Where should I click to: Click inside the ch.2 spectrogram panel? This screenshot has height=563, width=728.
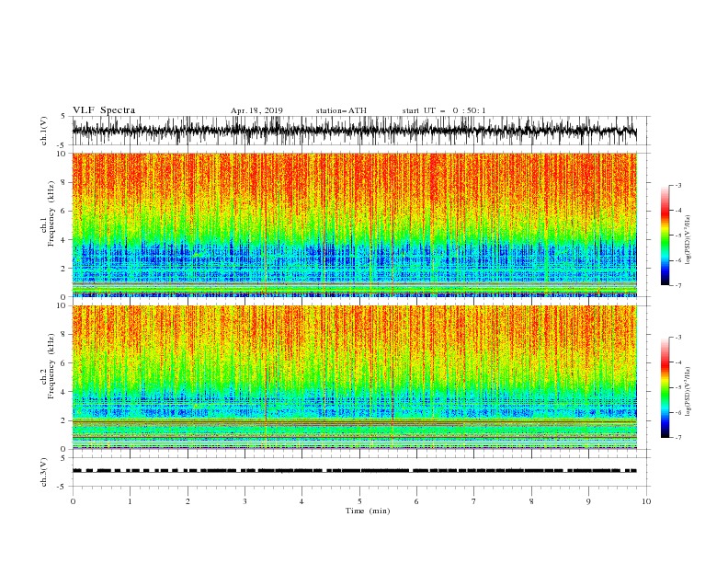tap(354, 377)
